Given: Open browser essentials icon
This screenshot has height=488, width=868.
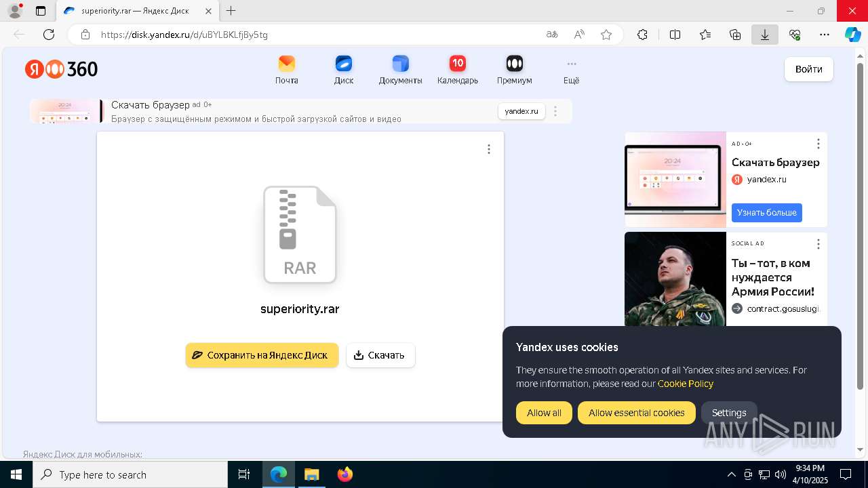Looking at the screenshot, I should coord(795,35).
